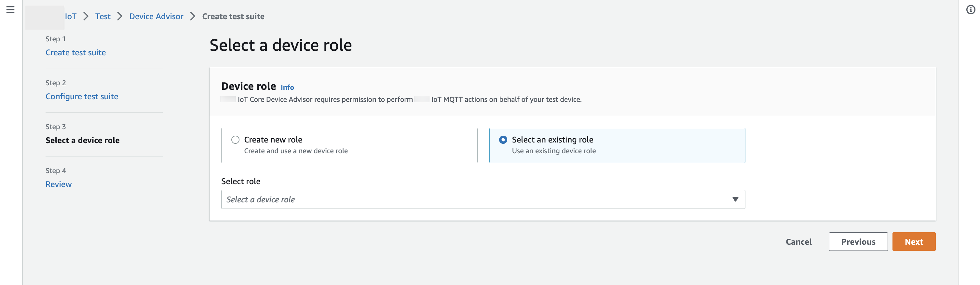Click the dropdown arrow in Select role

(x=735, y=199)
